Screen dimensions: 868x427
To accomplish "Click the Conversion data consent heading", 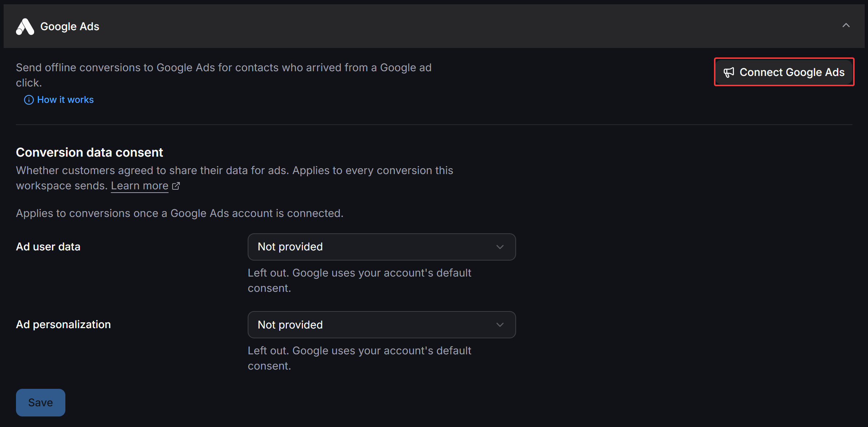I will pyautogui.click(x=89, y=153).
